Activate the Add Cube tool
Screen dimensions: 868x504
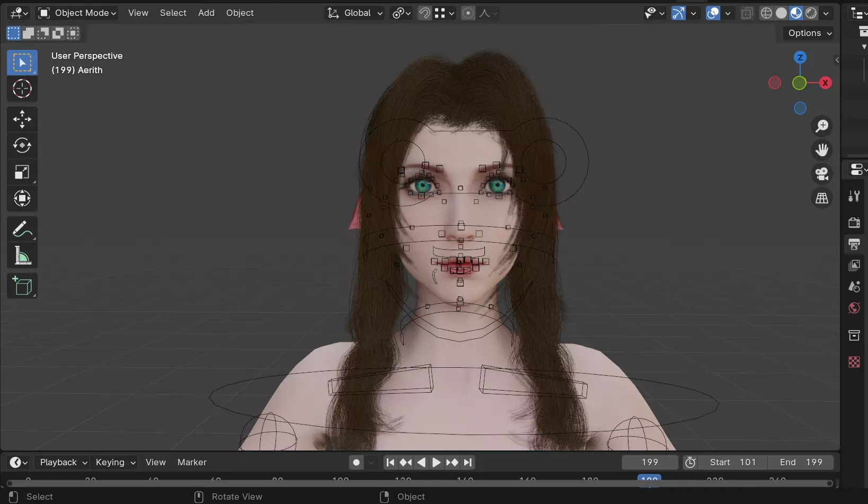tap(22, 286)
